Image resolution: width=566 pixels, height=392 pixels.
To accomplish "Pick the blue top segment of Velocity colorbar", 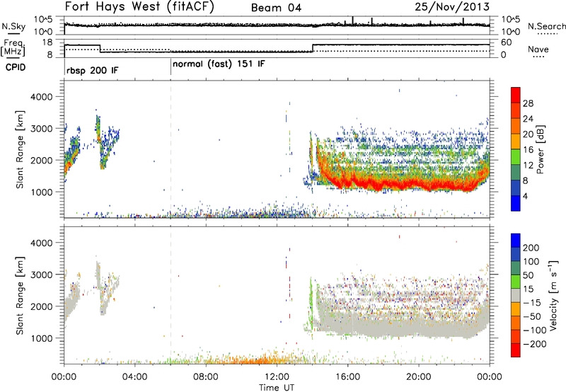I will pyautogui.click(x=516, y=241).
